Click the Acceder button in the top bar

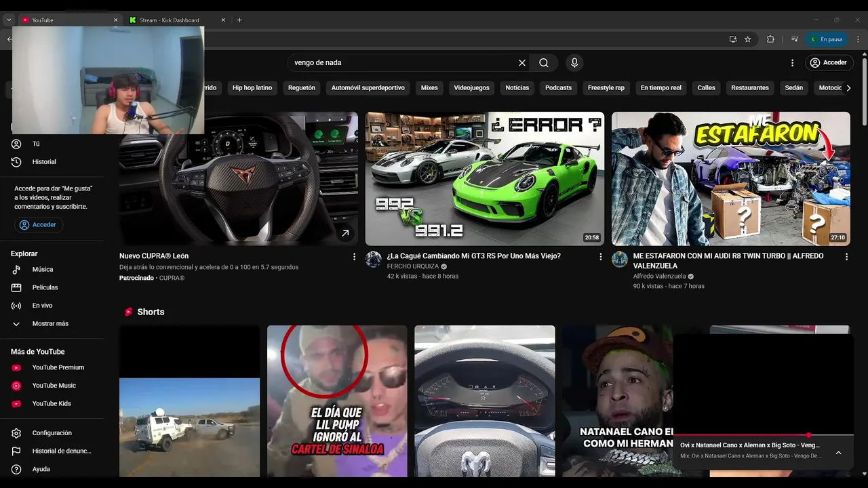click(828, 62)
